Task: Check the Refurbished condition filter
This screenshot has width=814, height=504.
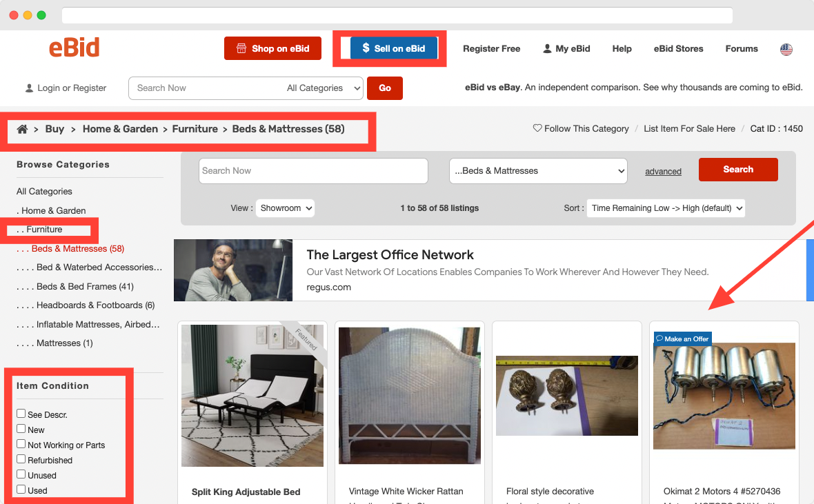Action: [21, 460]
